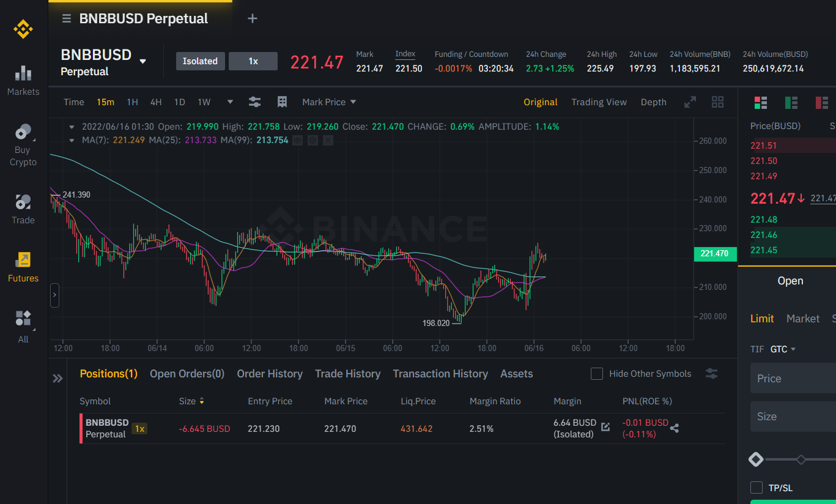
Task: Click the Binance logo icon
Action: (x=23, y=29)
